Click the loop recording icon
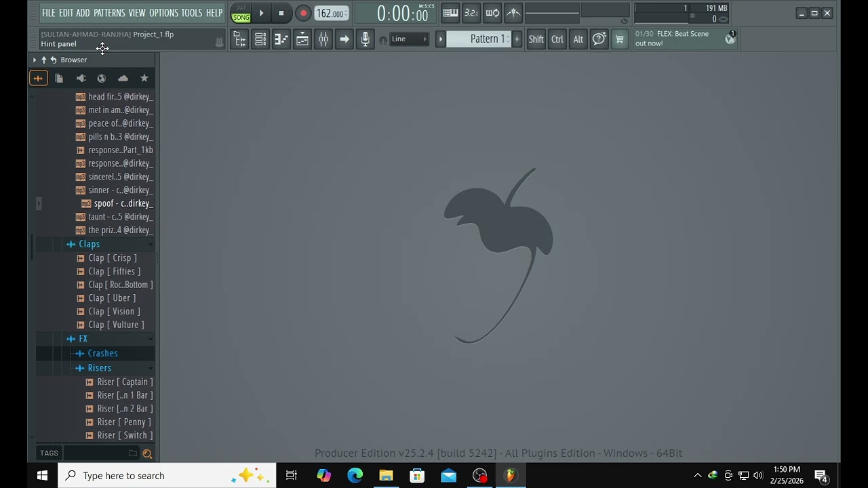The width and height of the screenshot is (868, 488). click(492, 13)
